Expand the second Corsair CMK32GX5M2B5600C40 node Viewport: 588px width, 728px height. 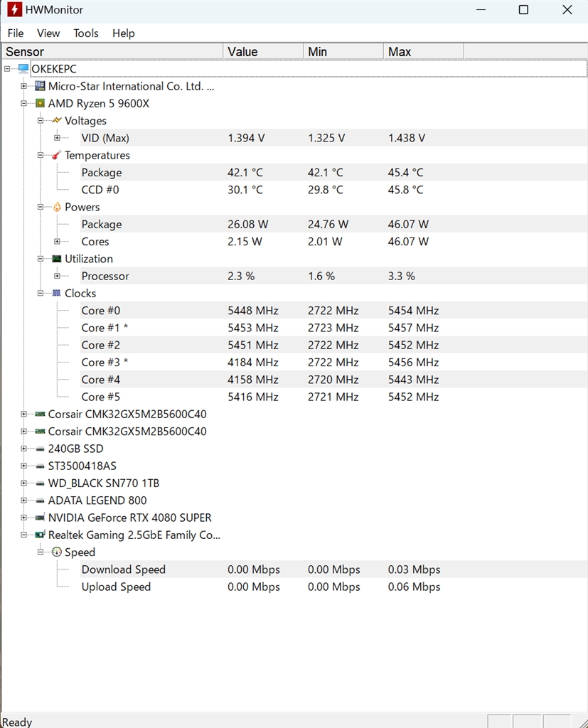tap(23, 432)
